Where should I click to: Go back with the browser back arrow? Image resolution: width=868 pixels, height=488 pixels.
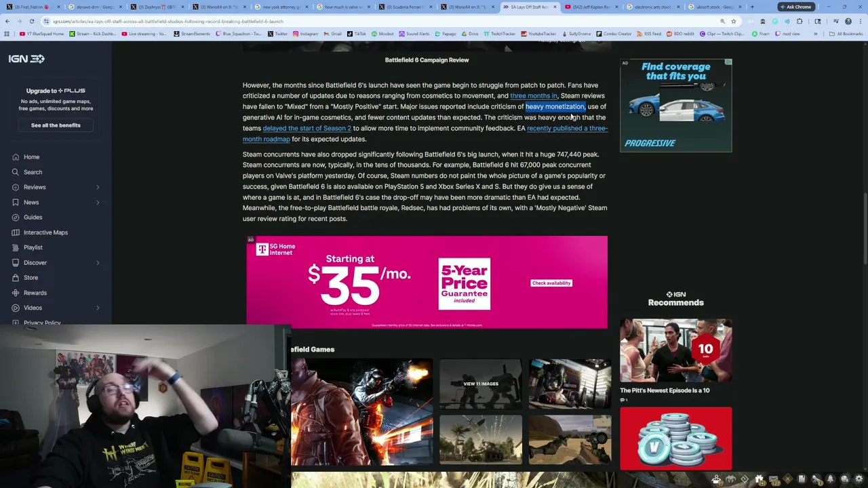(x=7, y=21)
